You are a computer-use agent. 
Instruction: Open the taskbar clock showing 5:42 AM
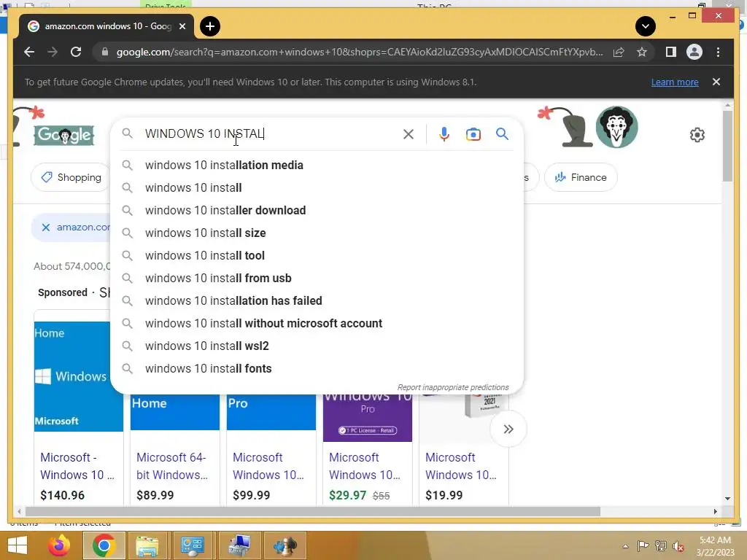click(x=715, y=546)
